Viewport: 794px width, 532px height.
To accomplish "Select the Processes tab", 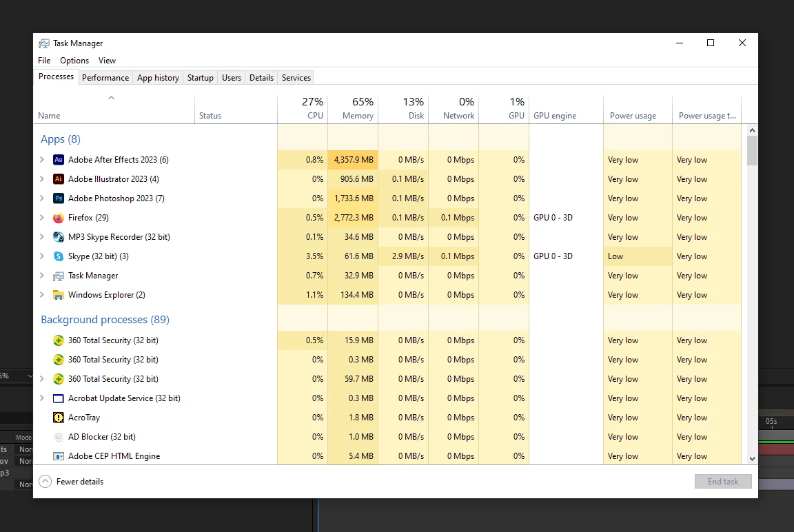I will [57, 77].
